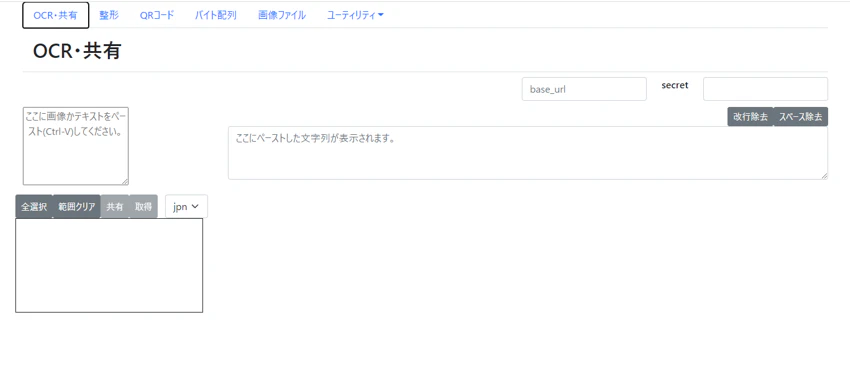The image size is (850, 375).
Task: Click the 改行除去 button
Action: point(750,117)
